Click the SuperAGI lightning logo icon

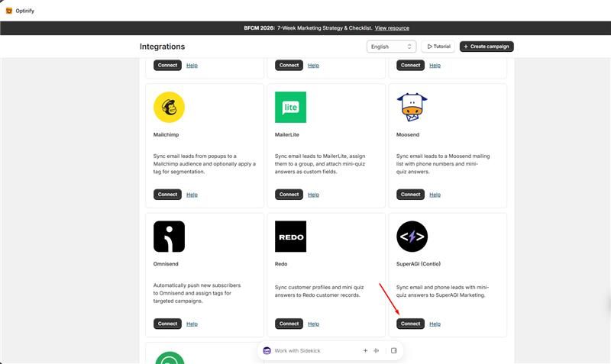(412, 237)
